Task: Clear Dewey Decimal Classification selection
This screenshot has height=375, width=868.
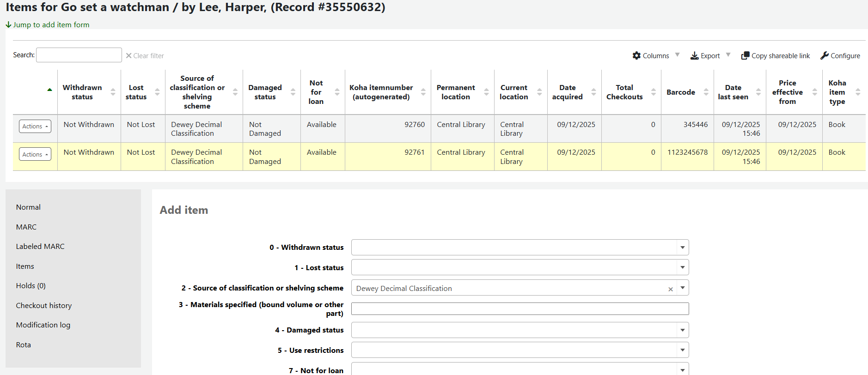Action: click(x=670, y=289)
